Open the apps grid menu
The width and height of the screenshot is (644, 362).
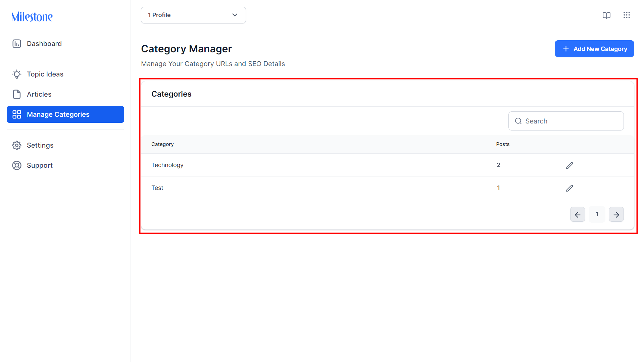tap(627, 15)
